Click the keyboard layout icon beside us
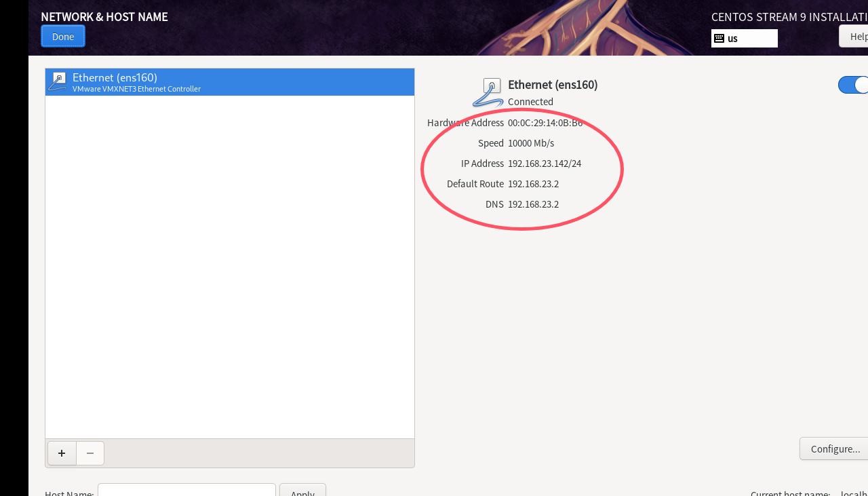868x496 pixels. click(x=719, y=39)
